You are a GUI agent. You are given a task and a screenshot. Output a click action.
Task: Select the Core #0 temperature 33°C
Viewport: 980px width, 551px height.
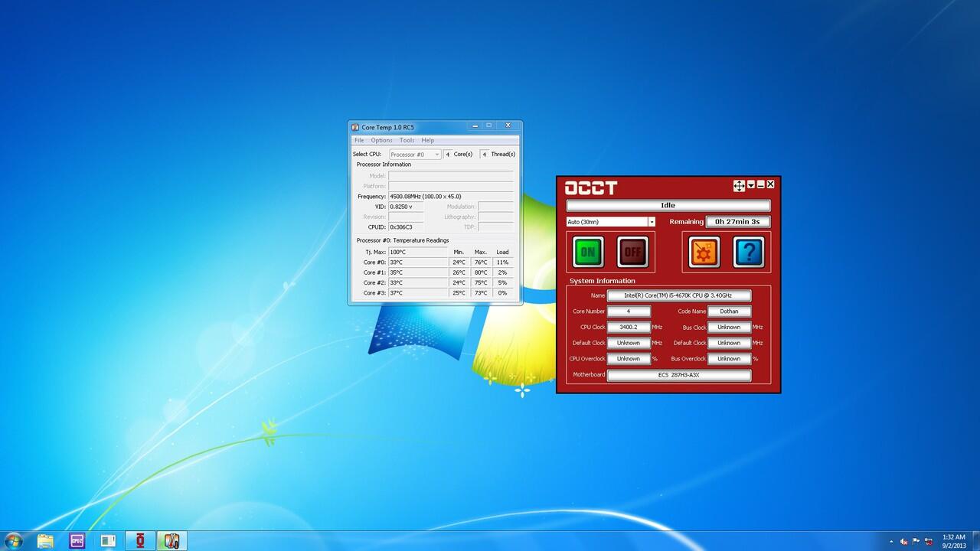coord(418,262)
